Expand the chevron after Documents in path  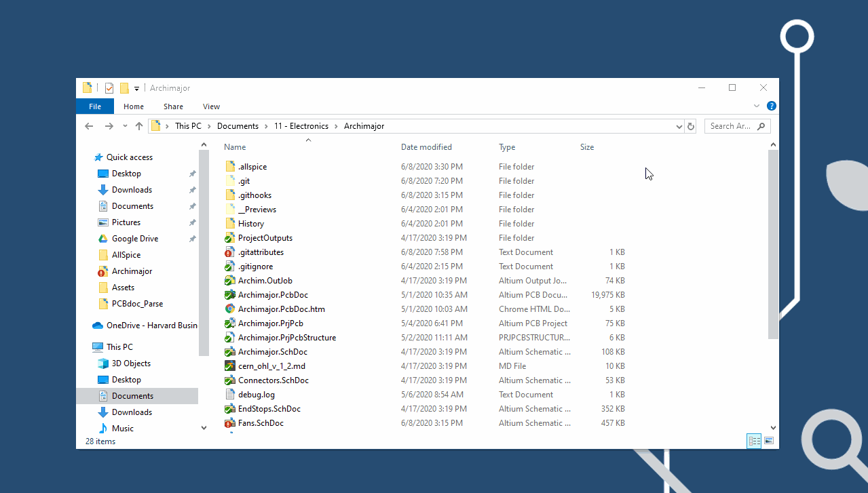(x=267, y=126)
